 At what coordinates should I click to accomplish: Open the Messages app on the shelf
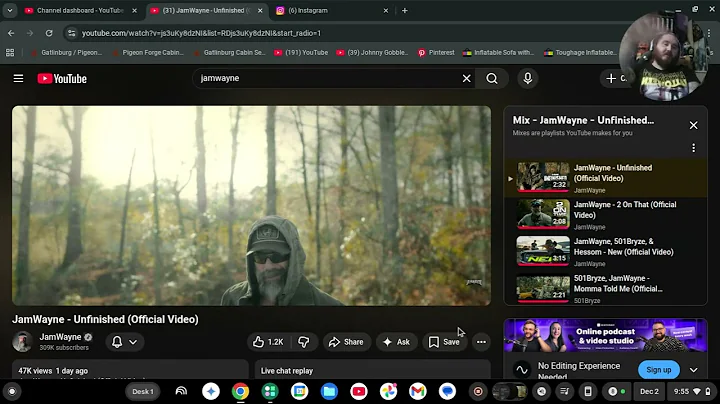point(447,392)
